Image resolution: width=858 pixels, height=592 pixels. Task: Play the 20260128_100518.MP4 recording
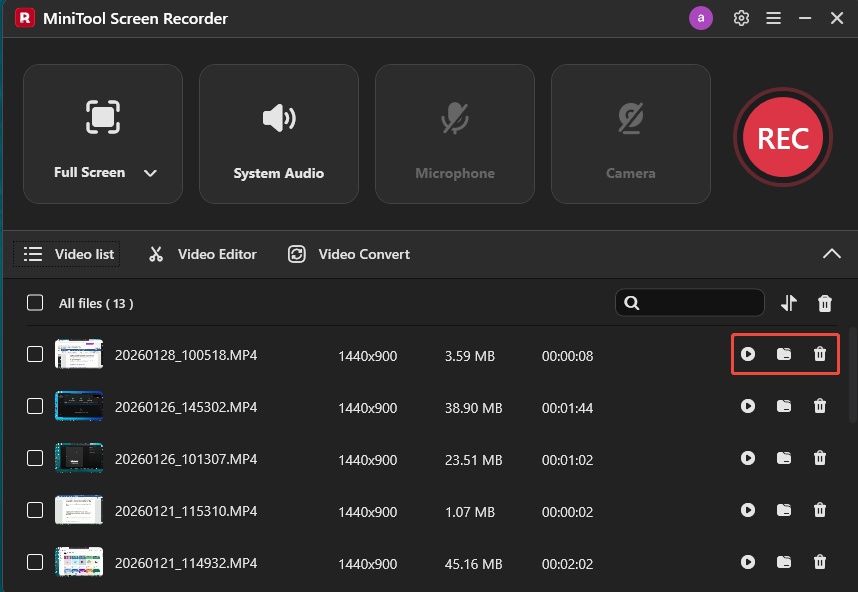click(748, 354)
